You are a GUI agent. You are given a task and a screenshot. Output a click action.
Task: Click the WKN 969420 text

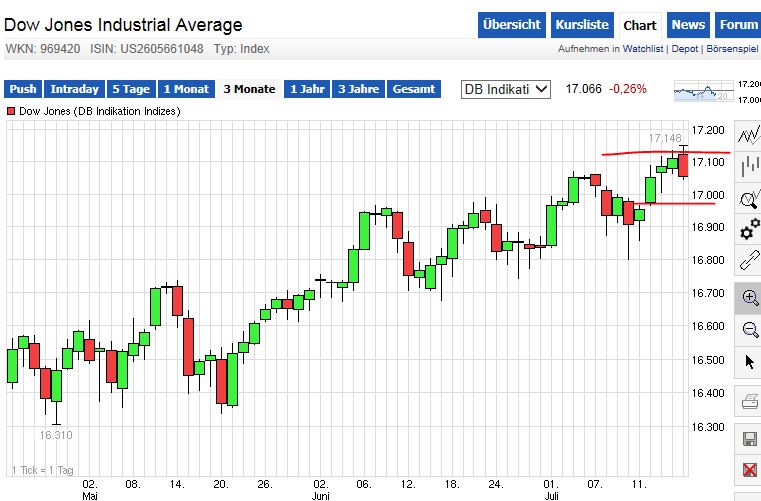pos(43,49)
